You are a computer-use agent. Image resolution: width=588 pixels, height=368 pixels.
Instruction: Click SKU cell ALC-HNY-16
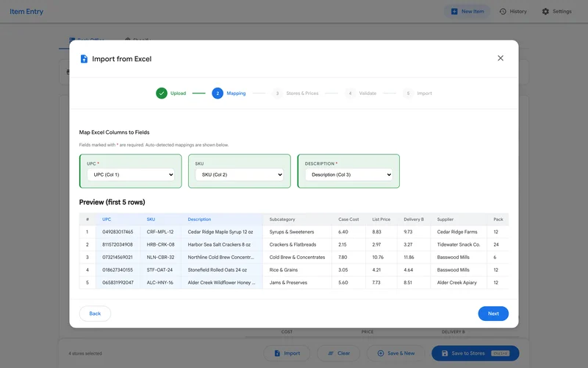pyautogui.click(x=159, y=283)
